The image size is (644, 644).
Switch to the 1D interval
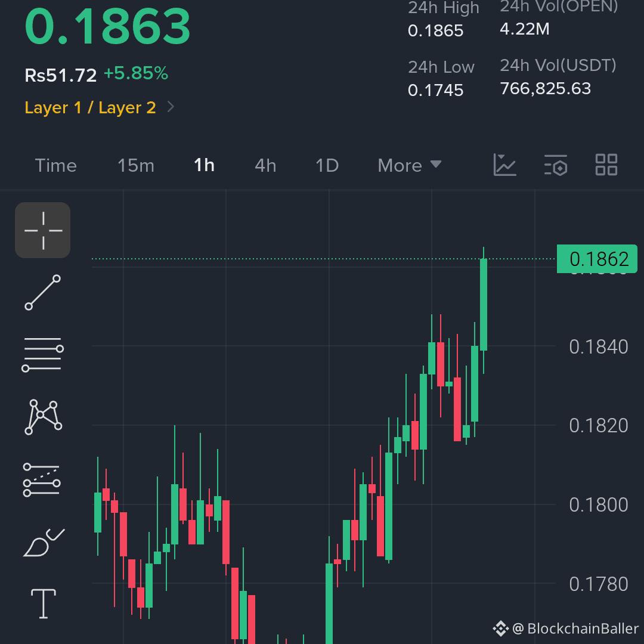[327, 166]
